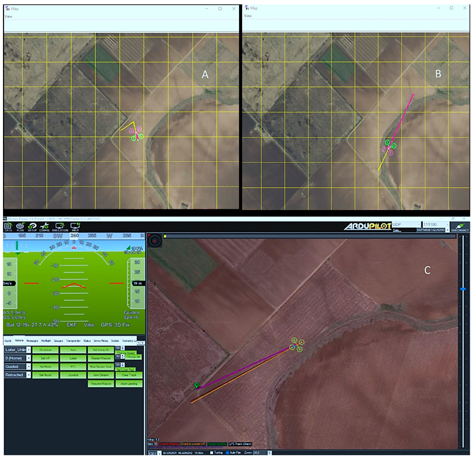
Task: Click the app icon in Map window A title bar
Action: 7,8
